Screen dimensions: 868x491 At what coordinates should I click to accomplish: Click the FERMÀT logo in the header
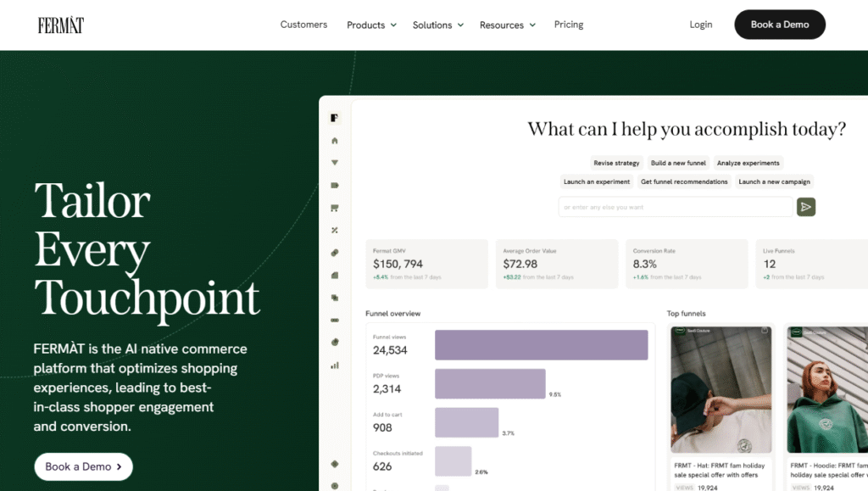(x=61, y=25)
